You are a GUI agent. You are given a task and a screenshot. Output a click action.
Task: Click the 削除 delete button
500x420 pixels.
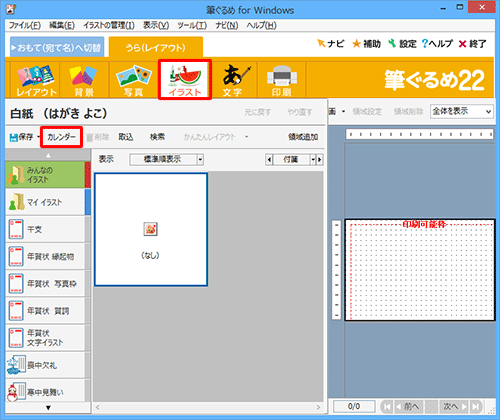pos(98,137)
